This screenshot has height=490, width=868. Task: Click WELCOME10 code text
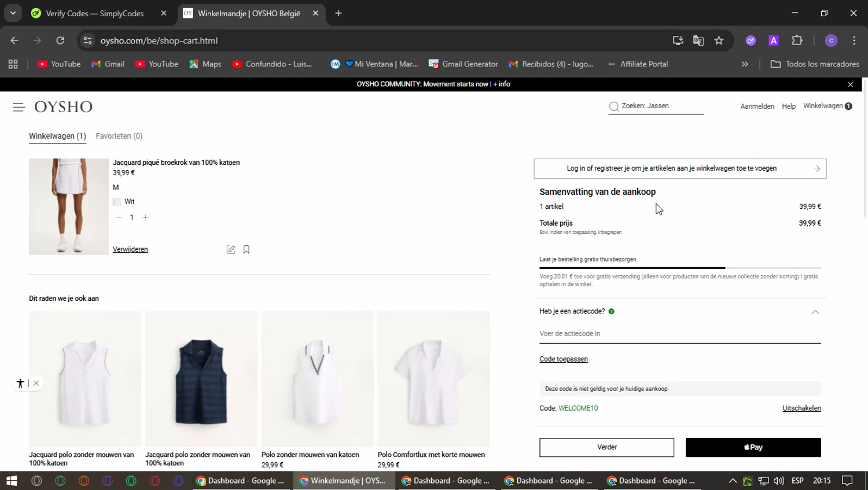click(578, 408)
